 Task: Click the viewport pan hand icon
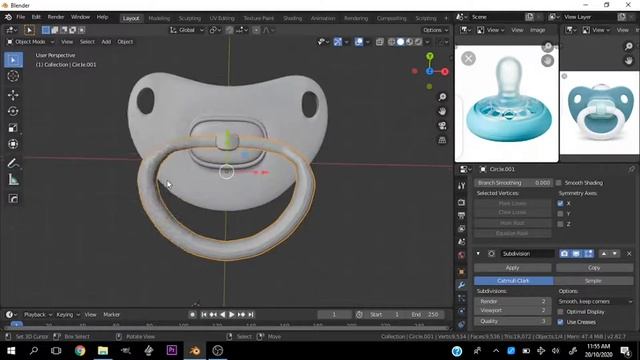[x=442, y=111]
